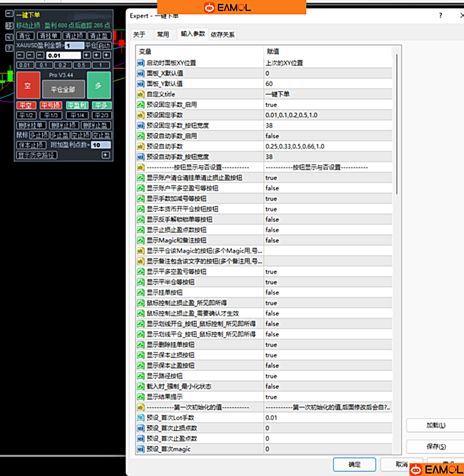Click icon of 启动时面板XY位置 row
The image size is (464, 476).
click(140, 63)
